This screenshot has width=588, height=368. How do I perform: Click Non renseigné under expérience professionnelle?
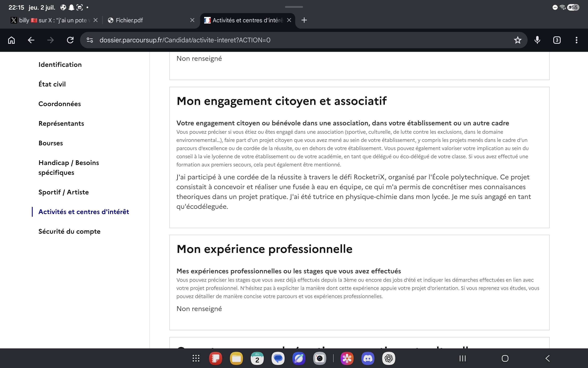click(199, 309)
